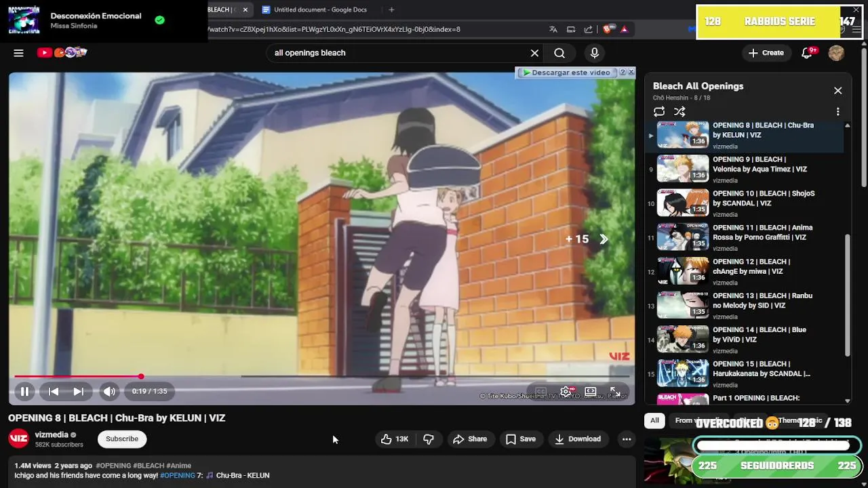Switch to Untitled document Google Docs tab

(x=319, y=9)
